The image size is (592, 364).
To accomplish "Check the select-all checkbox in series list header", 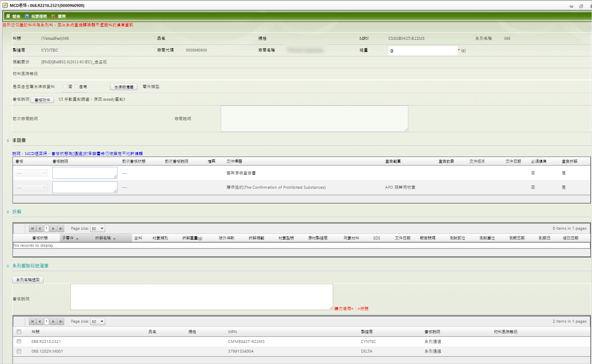I will pos(19,332).
